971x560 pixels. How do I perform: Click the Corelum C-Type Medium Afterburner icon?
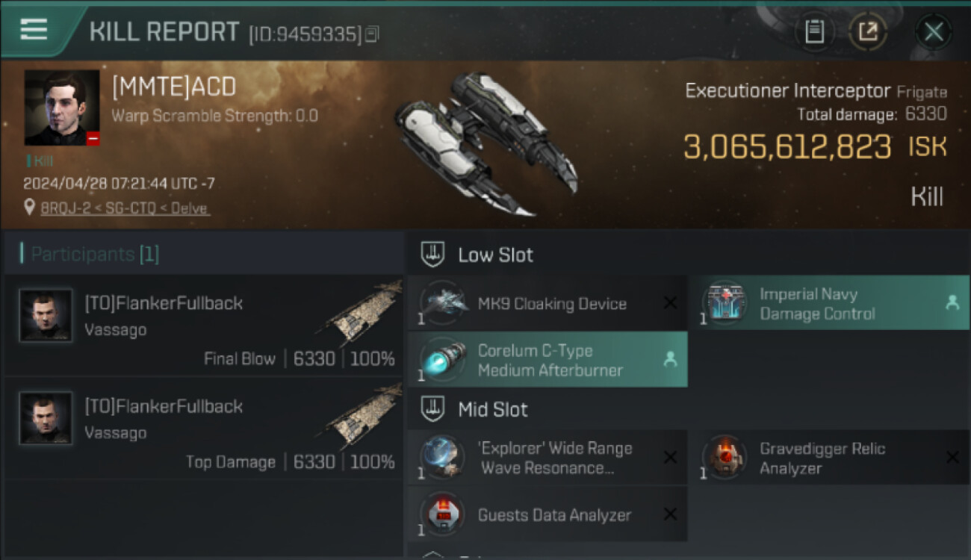click(x=443, y=359)
